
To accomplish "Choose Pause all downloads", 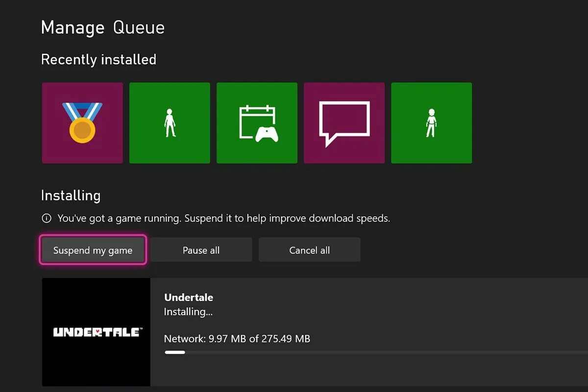I will tap(201, 250).
